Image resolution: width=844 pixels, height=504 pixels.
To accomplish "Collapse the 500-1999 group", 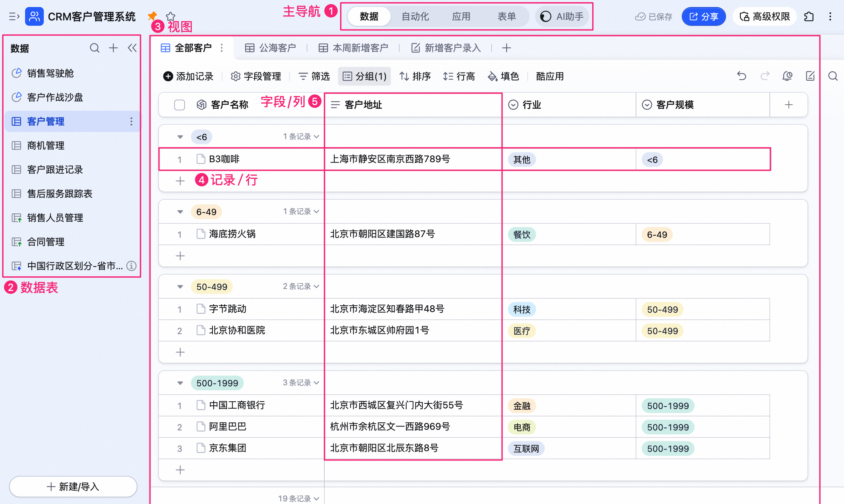I will 180,383.
